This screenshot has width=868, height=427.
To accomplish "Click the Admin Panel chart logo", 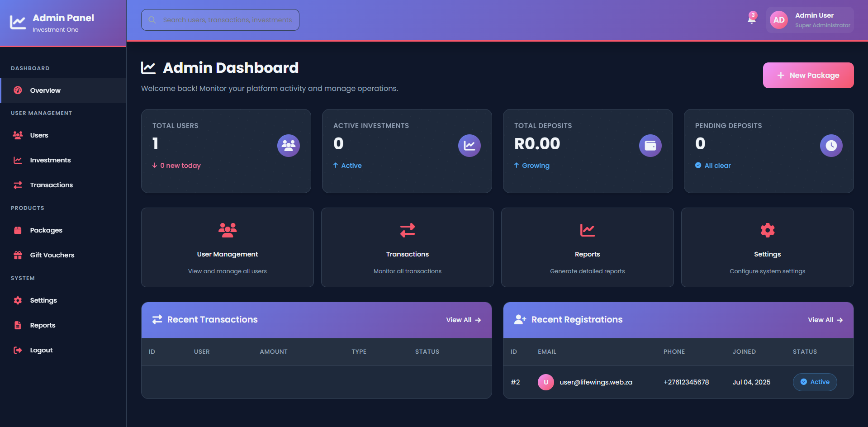I will coord(18,23).
